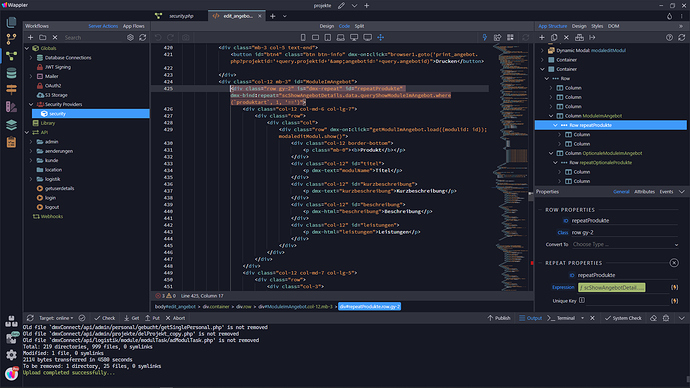690x388 pixels.
Task: Collapse the Security Providers tree node
Action: [31, 104]
